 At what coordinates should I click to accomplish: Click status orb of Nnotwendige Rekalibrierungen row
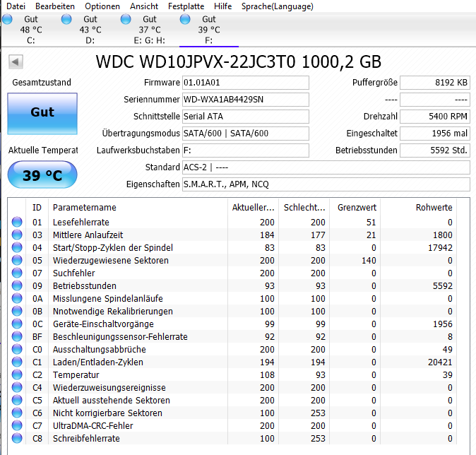pos(17,312)
